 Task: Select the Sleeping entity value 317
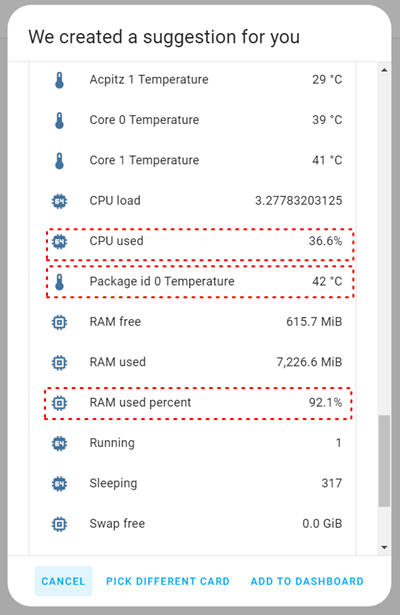coord(332,483)
